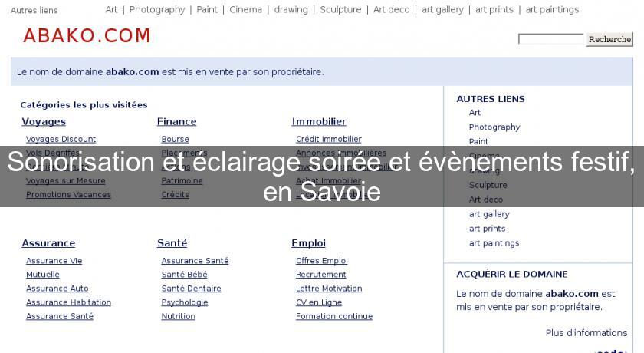This screenshot has height=353, width=644.
Task: Open Assurance Santé under the Assurance heading
Action: click(60, 316)
